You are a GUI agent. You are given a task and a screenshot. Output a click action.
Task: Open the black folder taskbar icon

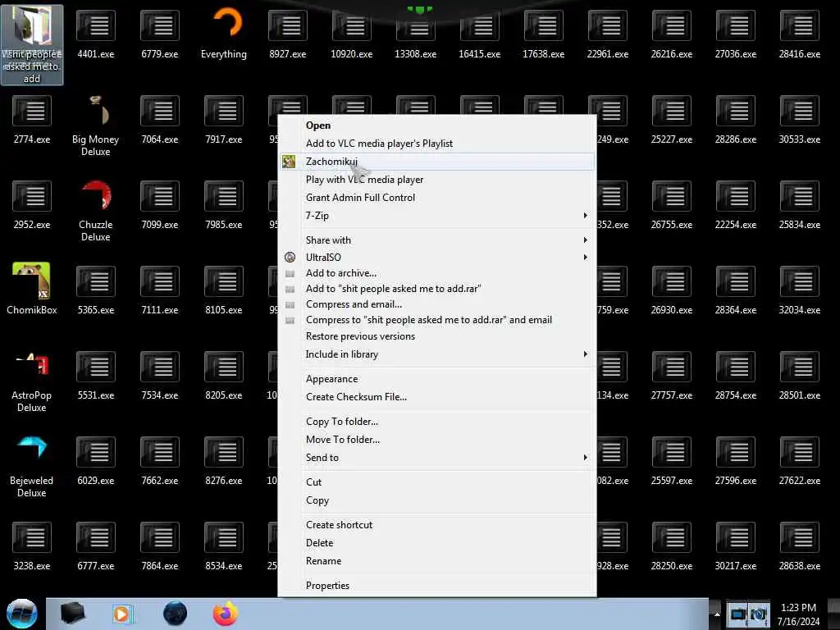(x=72, y=614)
